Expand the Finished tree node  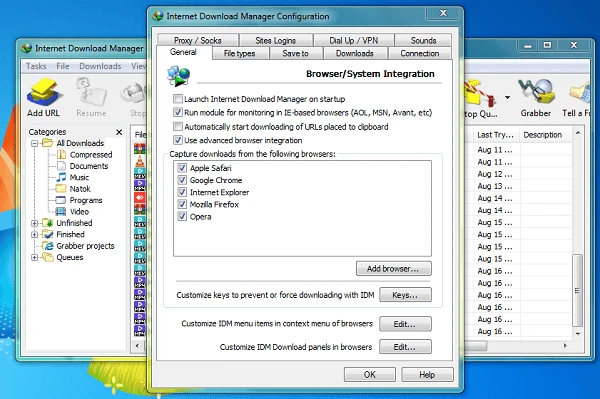(34, 235)
